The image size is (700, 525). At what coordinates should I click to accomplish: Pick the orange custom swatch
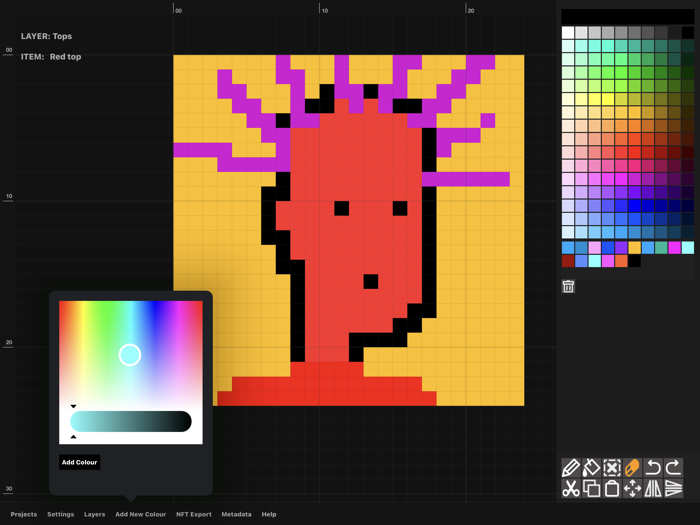[621, 261]
